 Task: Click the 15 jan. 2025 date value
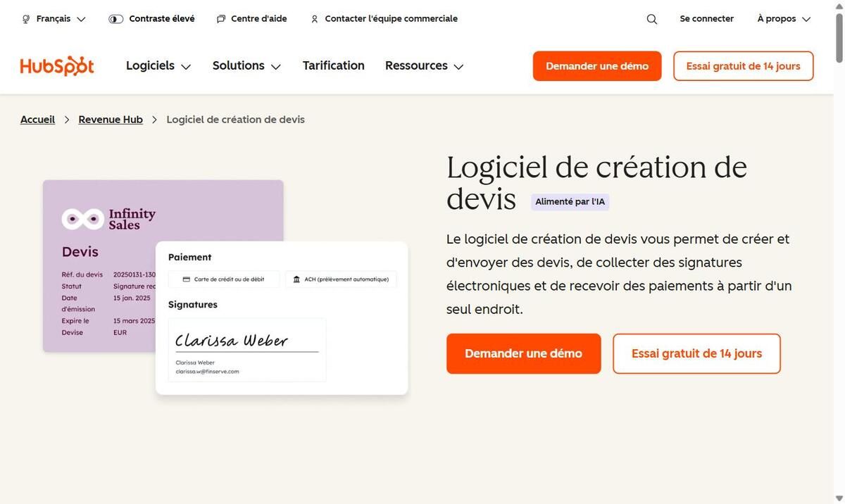click(x=132, y=298)
